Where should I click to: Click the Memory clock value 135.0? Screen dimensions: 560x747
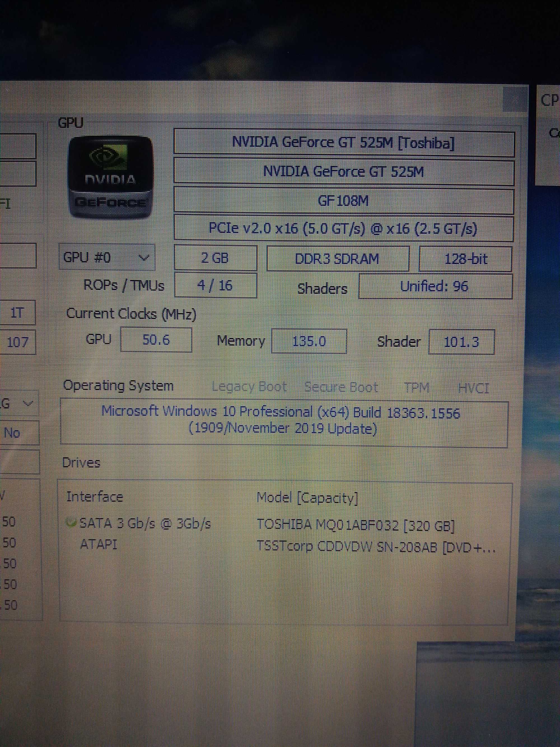point(309,341)
